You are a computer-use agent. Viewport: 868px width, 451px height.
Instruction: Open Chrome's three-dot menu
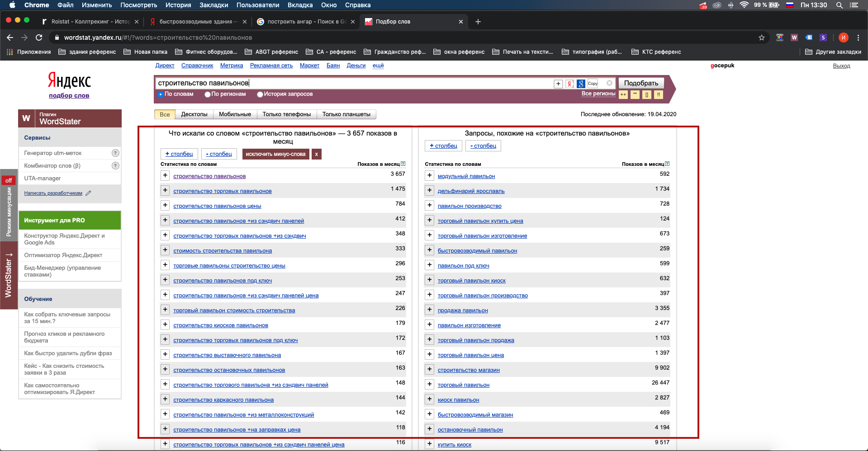pyautogui.click(x=858, y=38)
